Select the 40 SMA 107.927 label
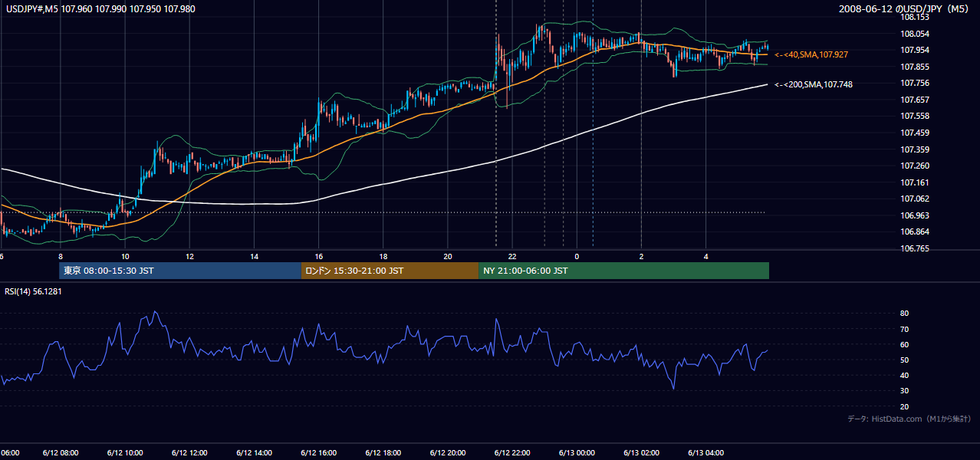980x460 pixels. point(811,55)
